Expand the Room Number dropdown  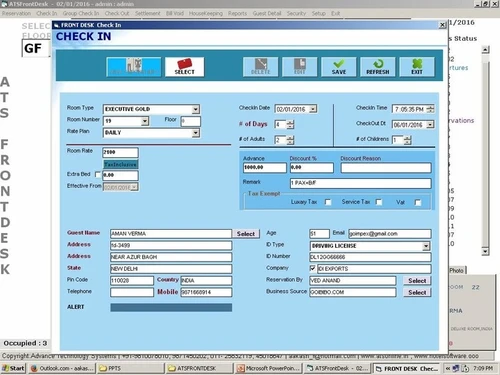(145, 121)
